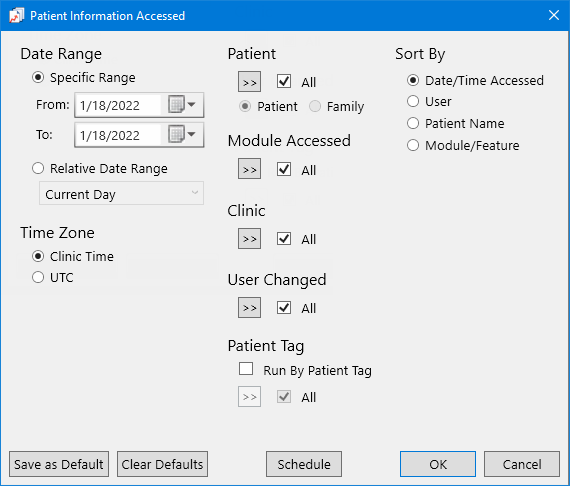This screenshot has width=570, height=486.
Task: Click the Clear Defaults button
Action: [162, 464]
